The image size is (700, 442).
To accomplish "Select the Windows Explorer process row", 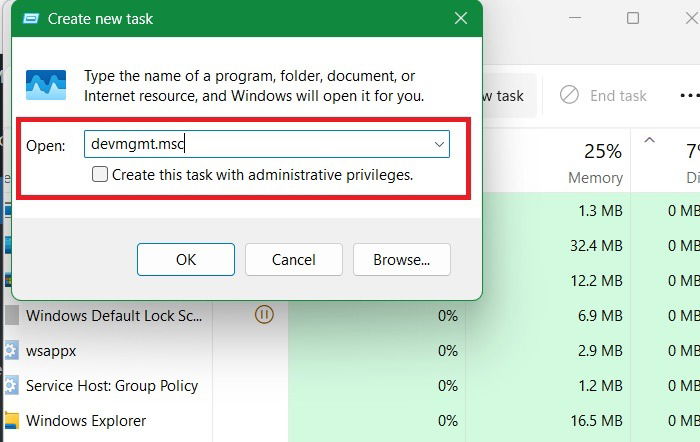I will coord(110,421).
